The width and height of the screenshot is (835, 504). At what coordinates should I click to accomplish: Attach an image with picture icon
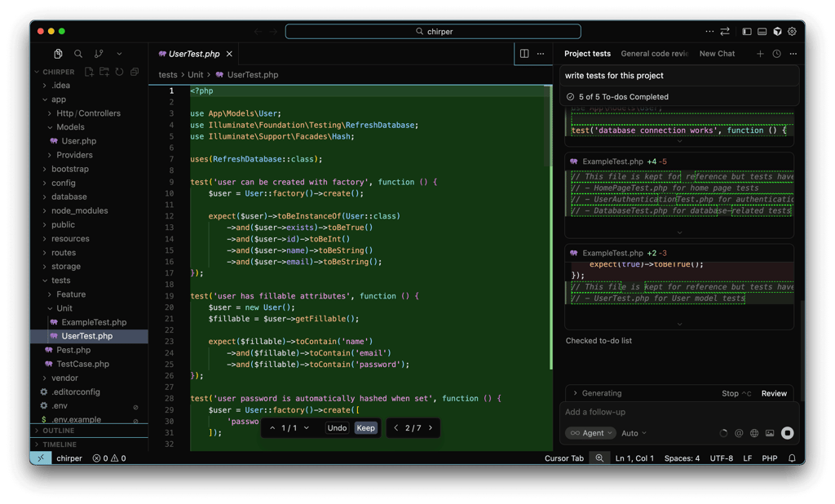[770, 433]
